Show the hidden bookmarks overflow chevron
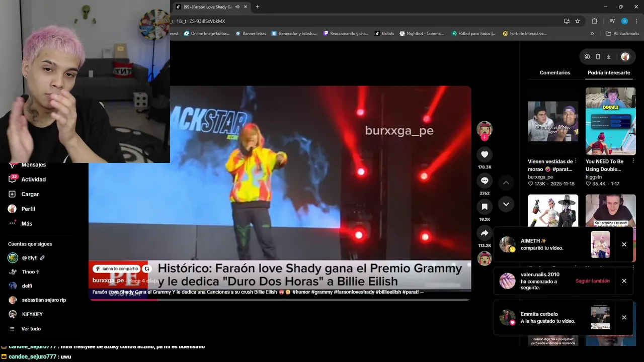This screenshot has height=362, width=644. 592,34
